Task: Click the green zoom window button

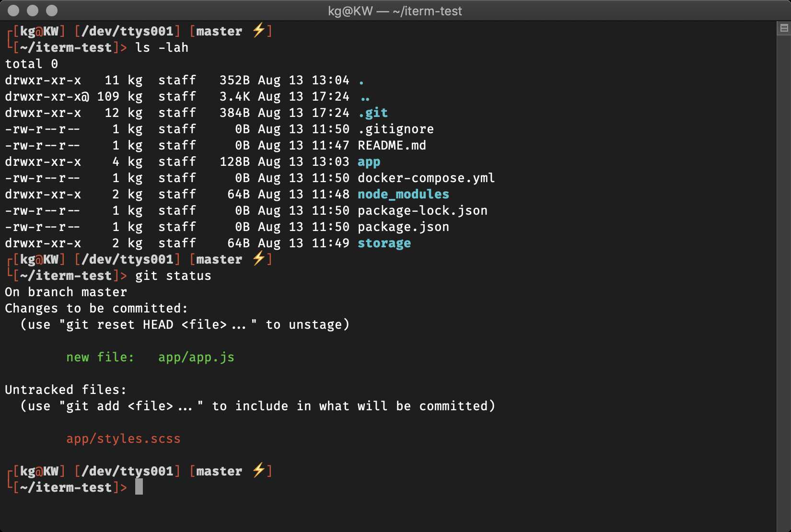Action: point(52,10)
